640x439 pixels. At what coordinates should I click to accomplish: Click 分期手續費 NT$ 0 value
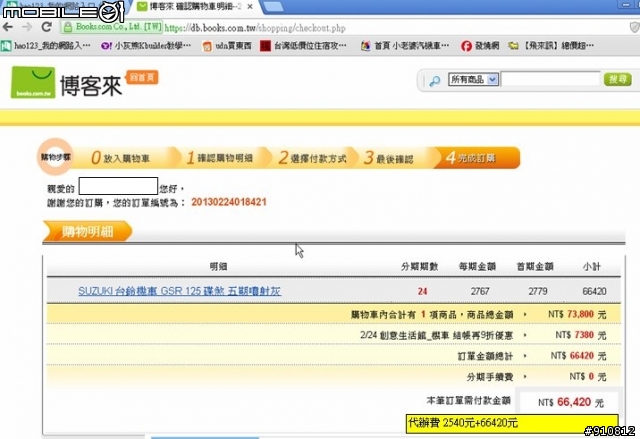(588, 377)
